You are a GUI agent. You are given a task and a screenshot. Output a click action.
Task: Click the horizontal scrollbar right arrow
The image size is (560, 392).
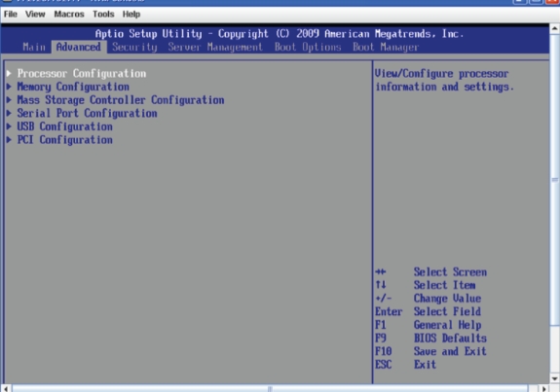(543, 388)
